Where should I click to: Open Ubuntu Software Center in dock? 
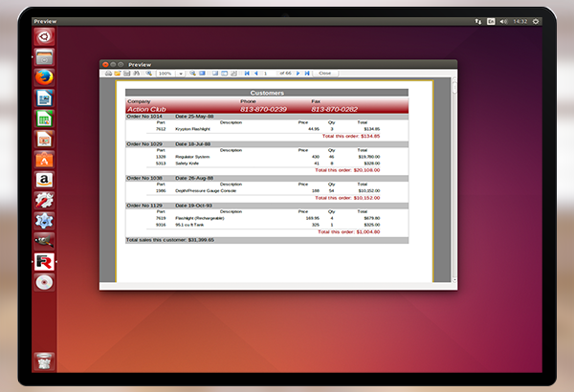(x=45, y=159)
